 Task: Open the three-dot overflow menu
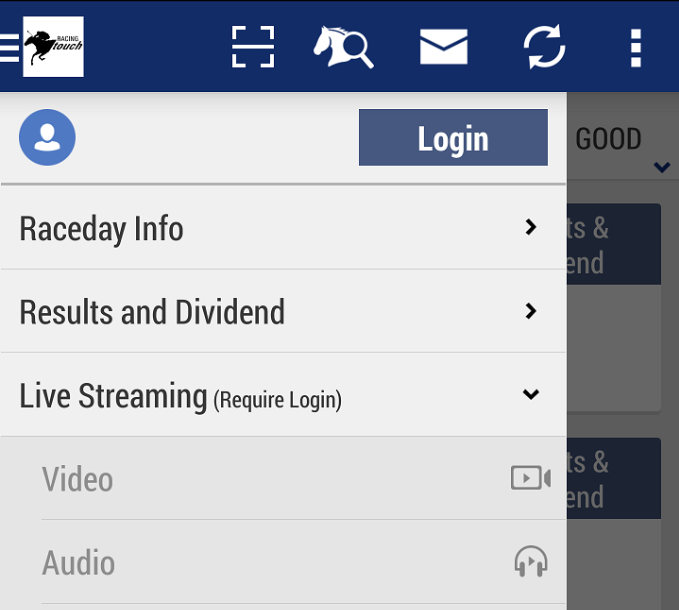tap(635, 47)
